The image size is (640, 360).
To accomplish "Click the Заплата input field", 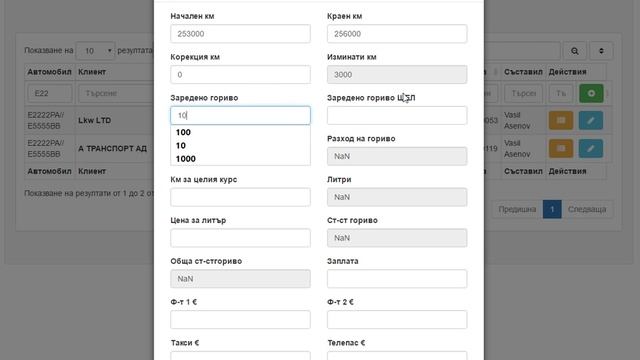I will click(397, 279).
